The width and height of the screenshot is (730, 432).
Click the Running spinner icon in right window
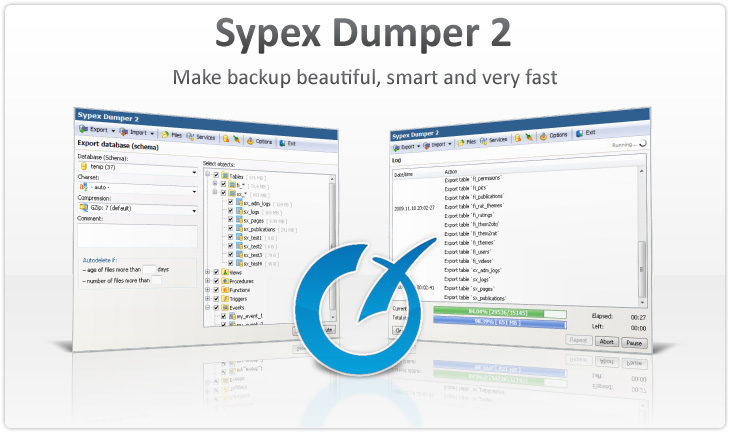tap(643, 143)
